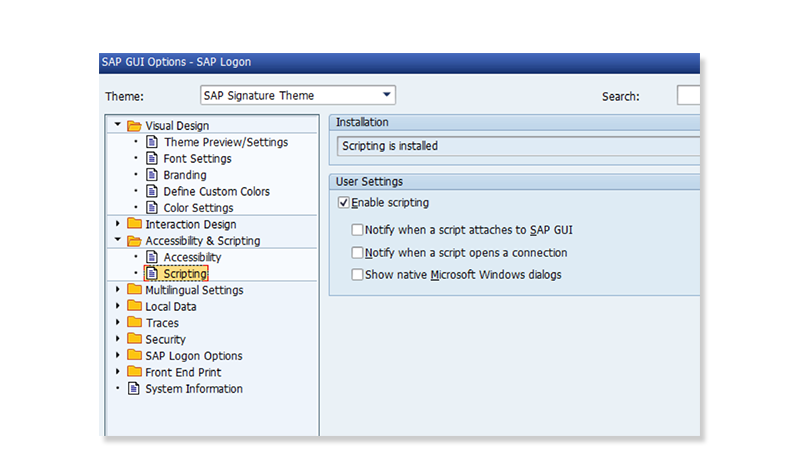
Task: Open the Theme dropdown list
Action: 387,95
